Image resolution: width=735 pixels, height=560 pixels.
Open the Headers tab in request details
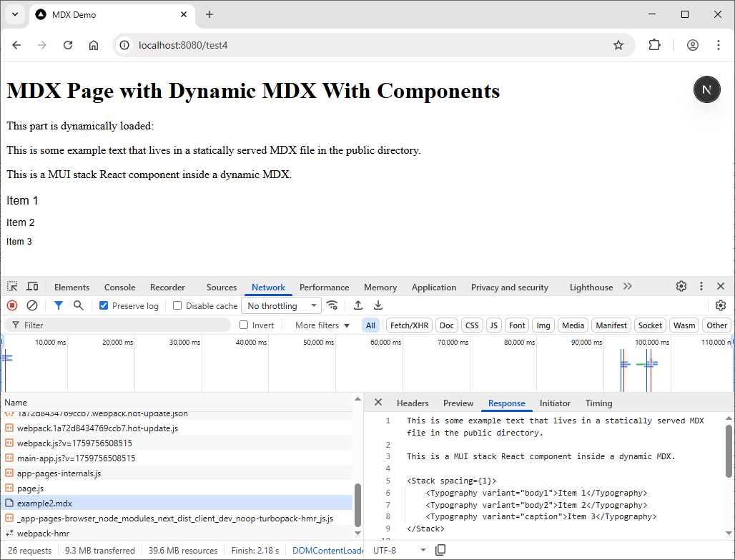pyautogui.click(x=413, y=403)
